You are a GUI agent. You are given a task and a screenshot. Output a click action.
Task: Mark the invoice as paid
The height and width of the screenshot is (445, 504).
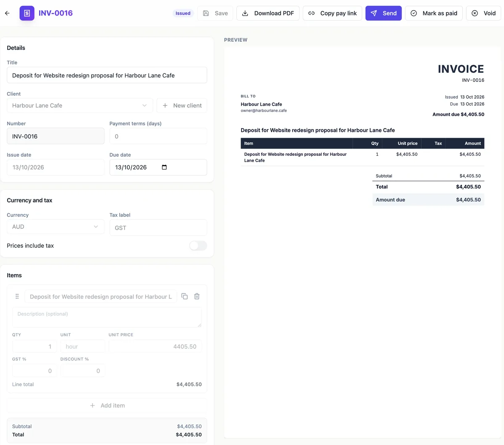pos(434,13)
